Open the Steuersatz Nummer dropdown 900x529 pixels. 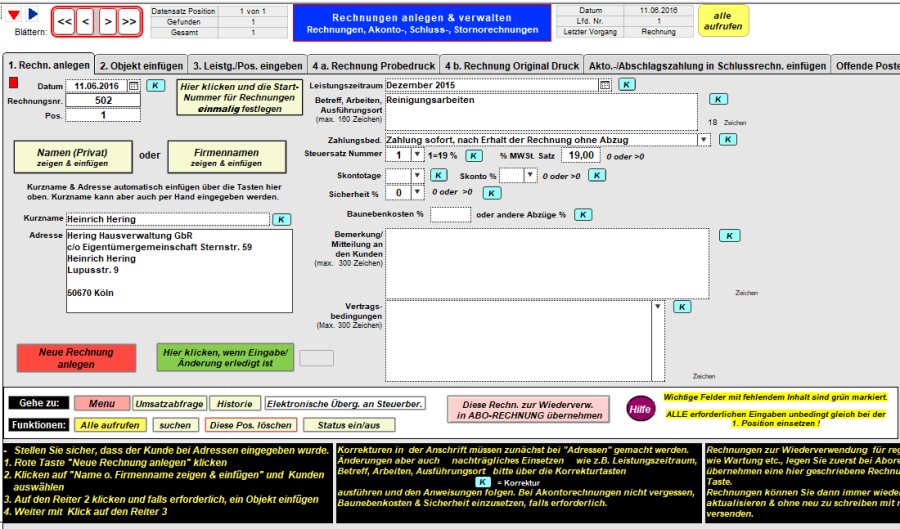417,155
